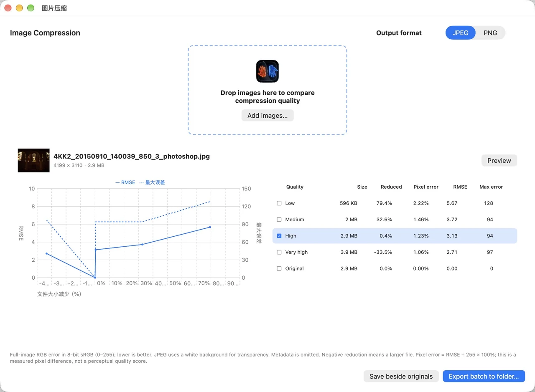Select JPEG output format

point(460,33)
